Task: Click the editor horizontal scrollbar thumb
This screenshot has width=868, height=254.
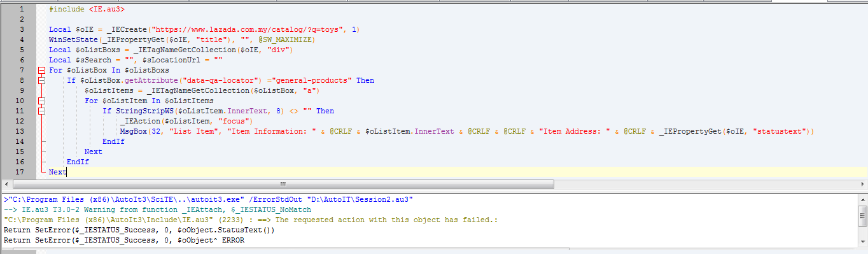Action: [x=283, y=184]
